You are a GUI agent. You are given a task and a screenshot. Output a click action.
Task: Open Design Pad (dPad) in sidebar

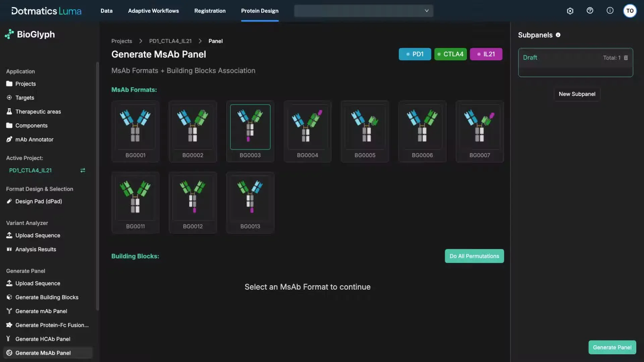coord(39,201)
